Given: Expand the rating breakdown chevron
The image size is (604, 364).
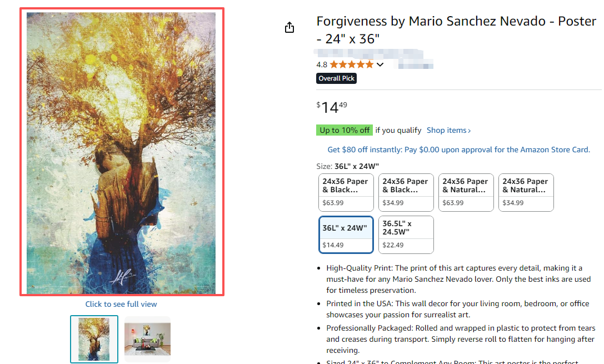Looking at the screenshot, I should click(x=380, y=64).
